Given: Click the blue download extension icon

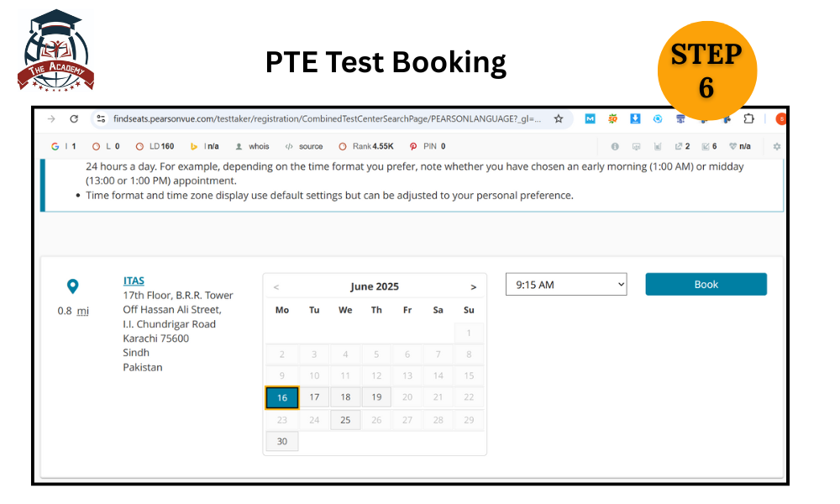Looking at the screenshot, I should click(x=635, y=119).
